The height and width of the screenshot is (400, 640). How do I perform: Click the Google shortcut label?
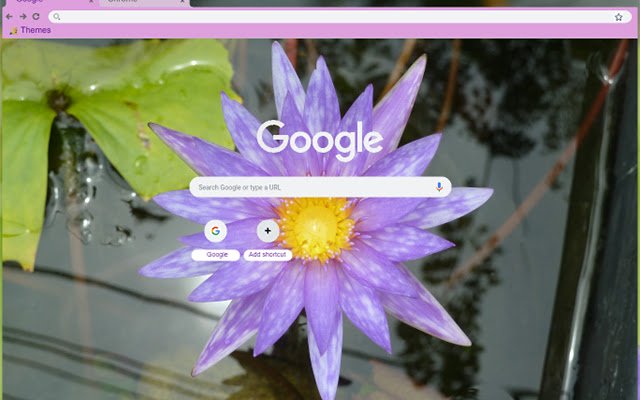tap(216, 255)
